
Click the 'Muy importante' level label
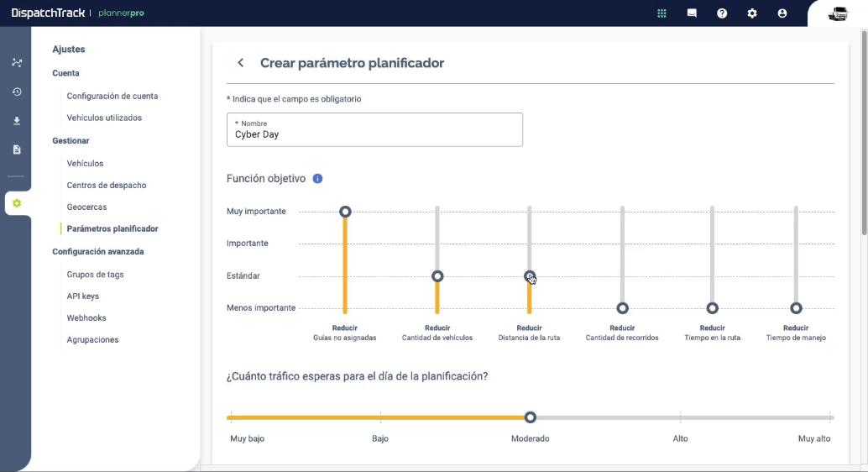coord(256,211)
